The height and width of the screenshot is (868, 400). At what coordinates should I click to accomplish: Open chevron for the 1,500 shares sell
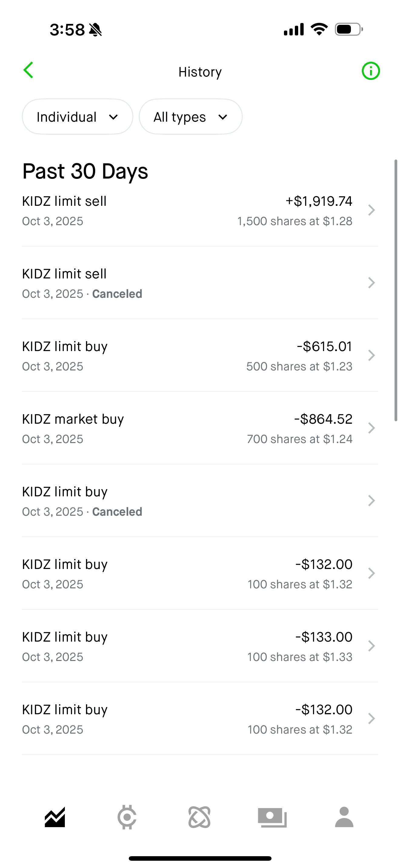pos(371,210)
